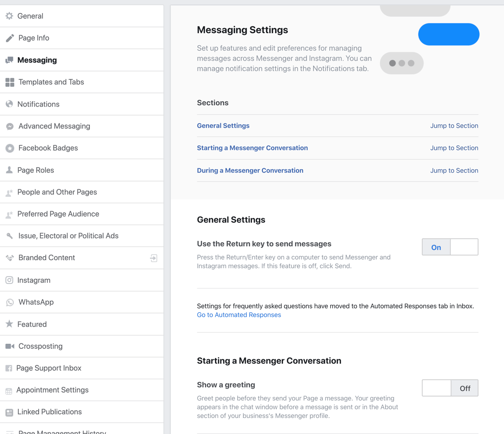Click the icon beside People and Other Pages

pos(9,193)
